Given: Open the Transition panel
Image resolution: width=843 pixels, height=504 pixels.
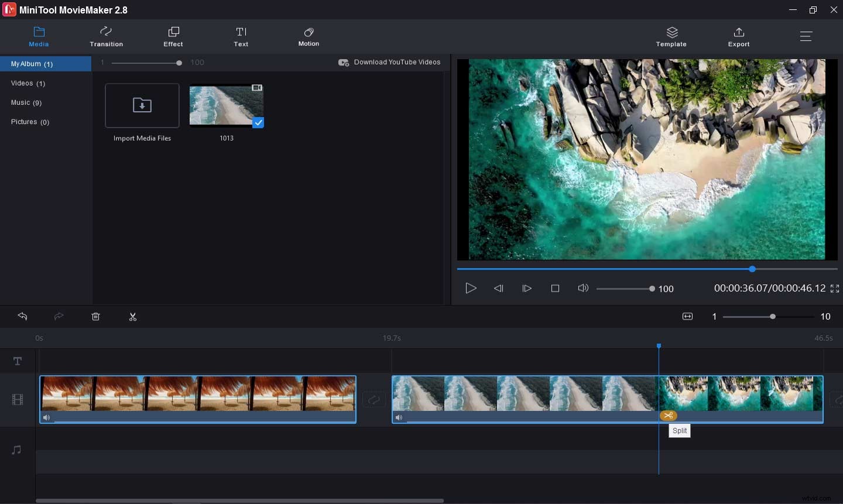Looking at the screenshot, I should [106, 36].
